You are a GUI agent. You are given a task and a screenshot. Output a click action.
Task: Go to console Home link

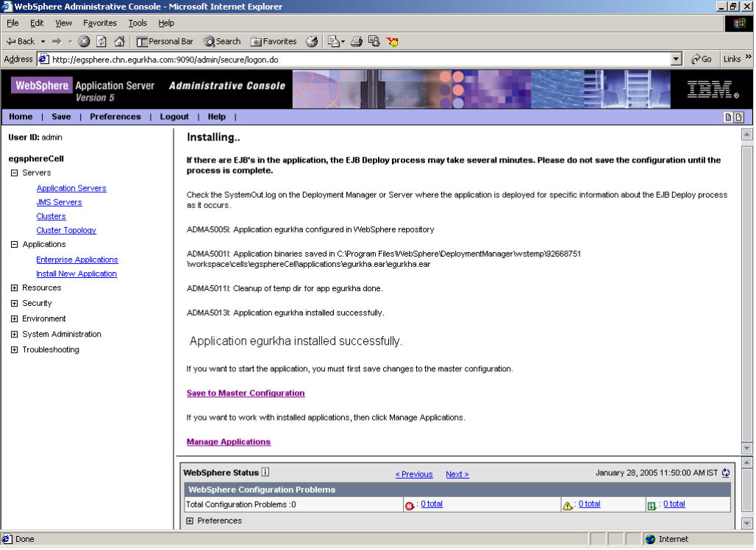(x=21, y=117)
